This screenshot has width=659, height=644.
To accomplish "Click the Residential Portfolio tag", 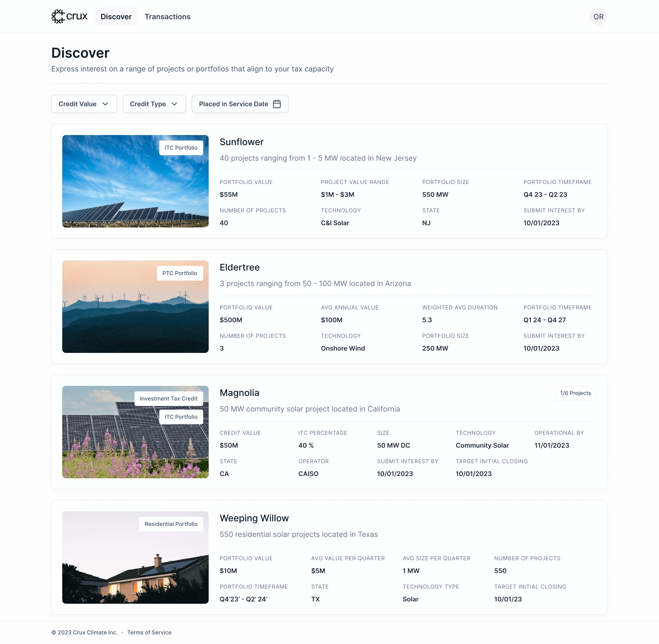I will pyautogui.click(x=171, y=524).
